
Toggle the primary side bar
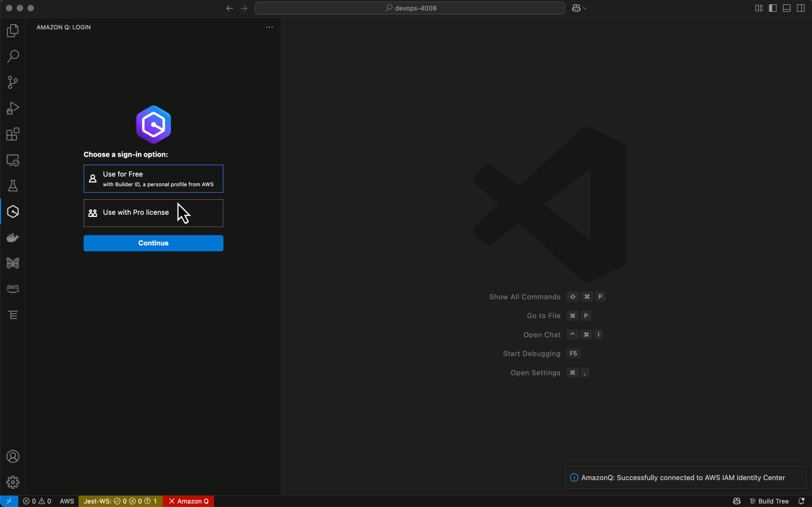773,8
